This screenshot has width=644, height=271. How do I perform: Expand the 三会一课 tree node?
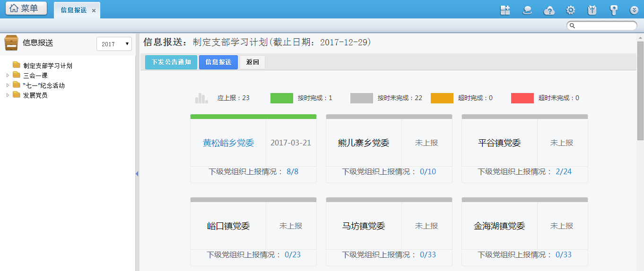coord(8,76)
